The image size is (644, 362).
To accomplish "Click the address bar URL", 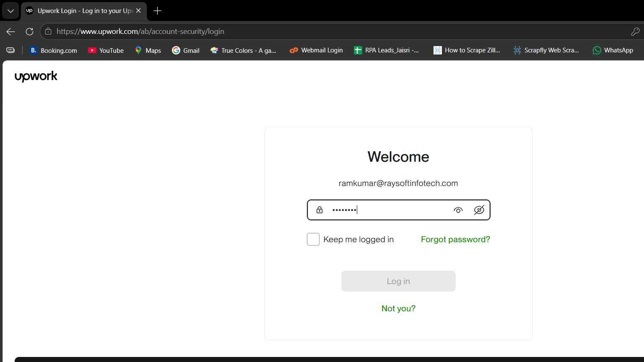I will pos(140,31).
